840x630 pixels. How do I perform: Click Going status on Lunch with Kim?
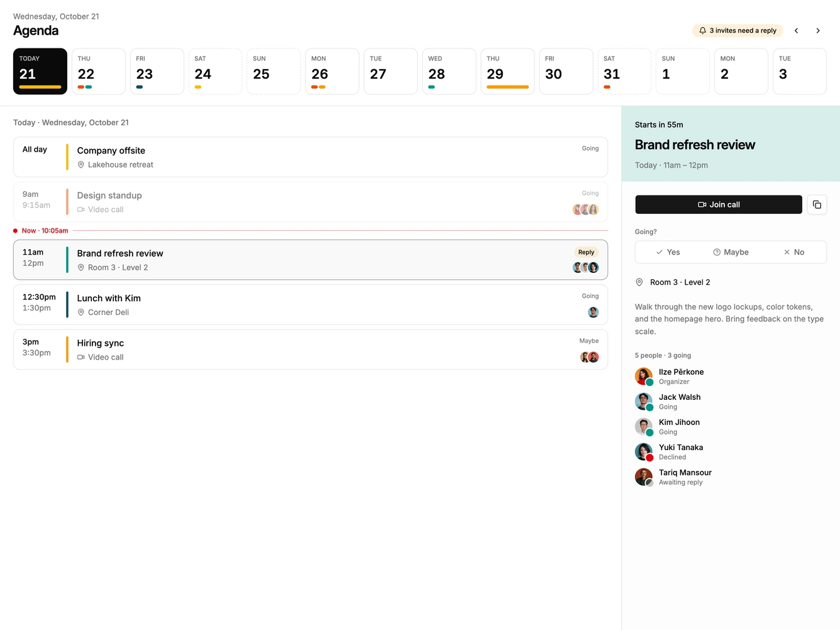point(590,296)
